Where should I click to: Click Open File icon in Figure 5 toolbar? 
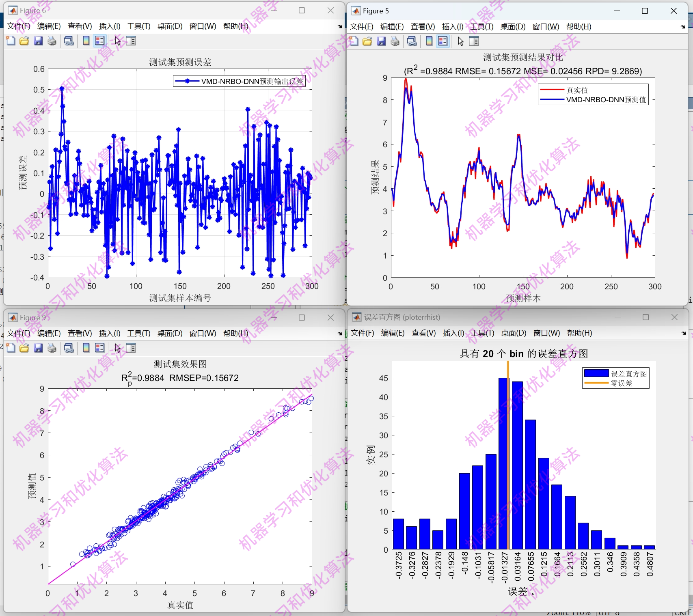(367, 41)
